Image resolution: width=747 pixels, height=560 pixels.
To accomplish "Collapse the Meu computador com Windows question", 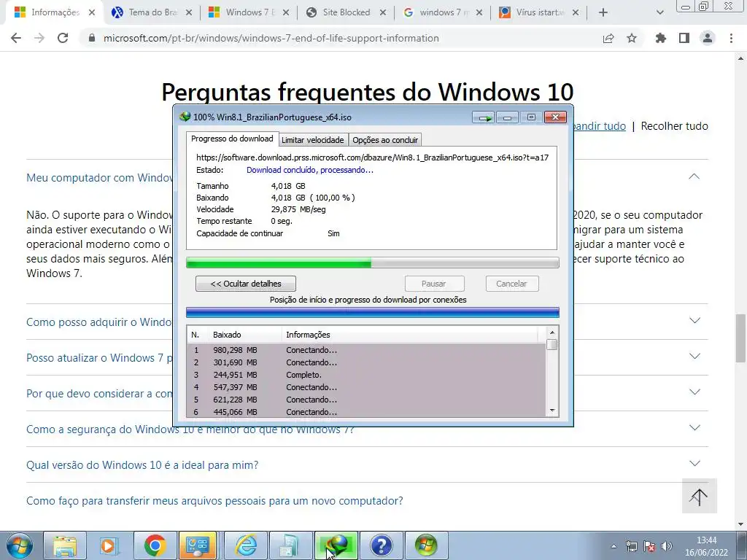I will [694, 176].
